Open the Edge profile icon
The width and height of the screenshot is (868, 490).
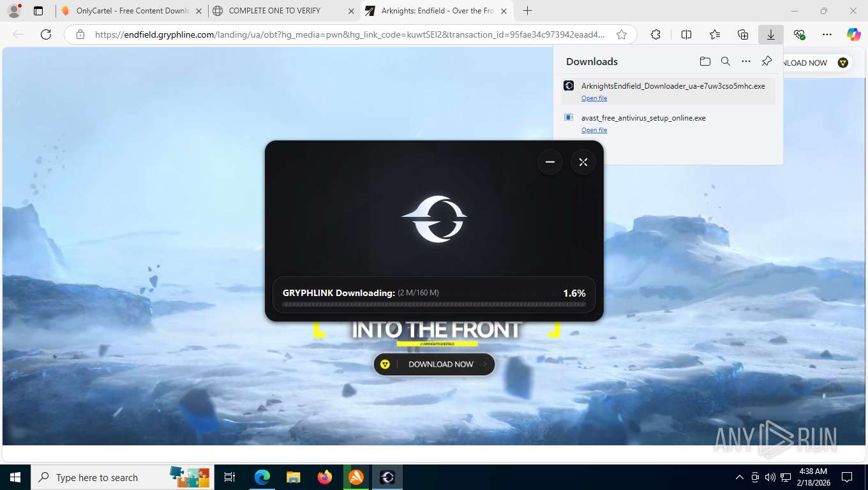coord(13,11)
